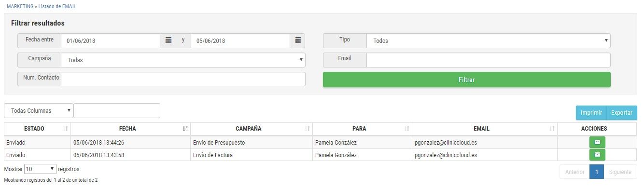Sort table by FECHA column arrows
This screenshot has width=644, height=188.
pos(185,129)
